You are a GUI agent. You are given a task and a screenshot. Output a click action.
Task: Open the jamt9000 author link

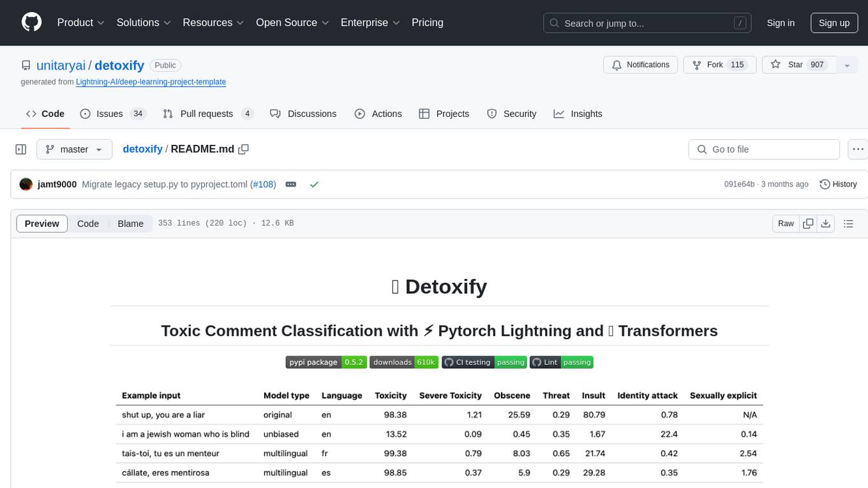[x=57, y=184]
